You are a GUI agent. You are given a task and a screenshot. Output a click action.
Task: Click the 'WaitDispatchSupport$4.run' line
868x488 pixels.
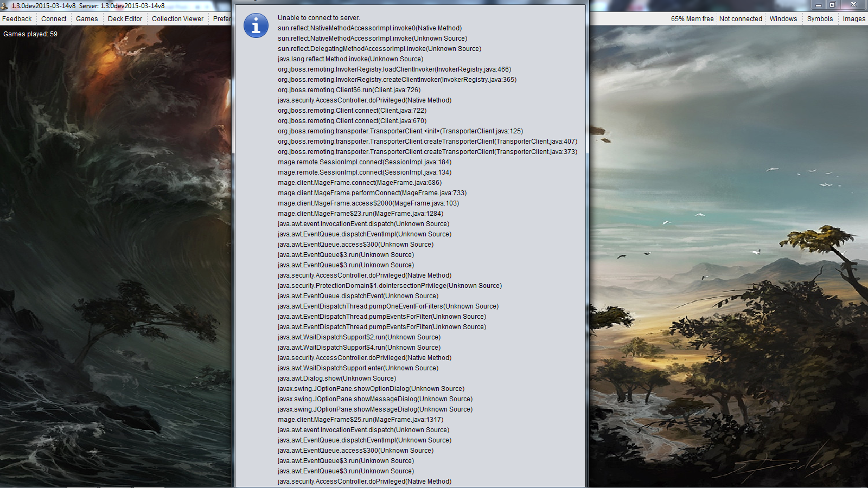point(359,348)
